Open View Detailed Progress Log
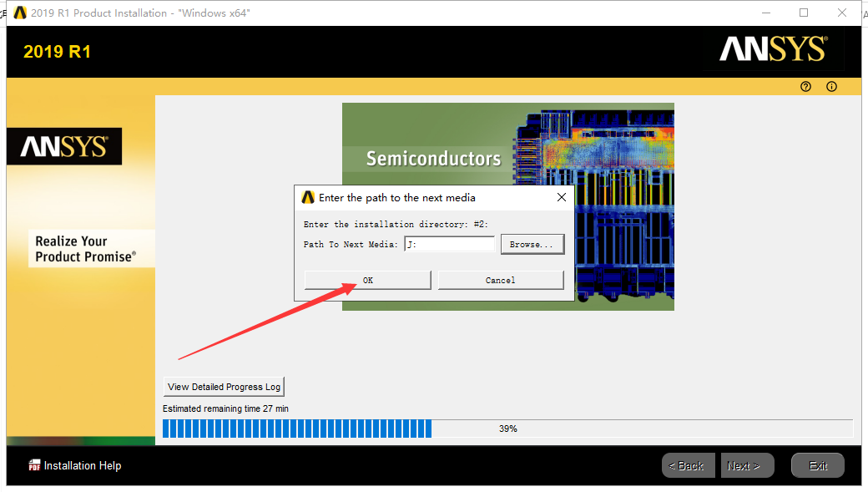The height and width of the screenshot is (492, 868). (x=224, y=387)
